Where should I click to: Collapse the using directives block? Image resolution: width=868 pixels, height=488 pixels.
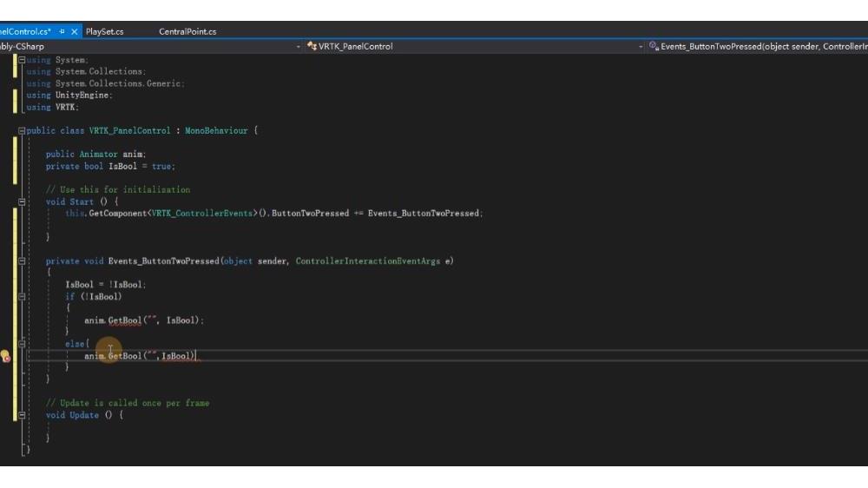22,60
